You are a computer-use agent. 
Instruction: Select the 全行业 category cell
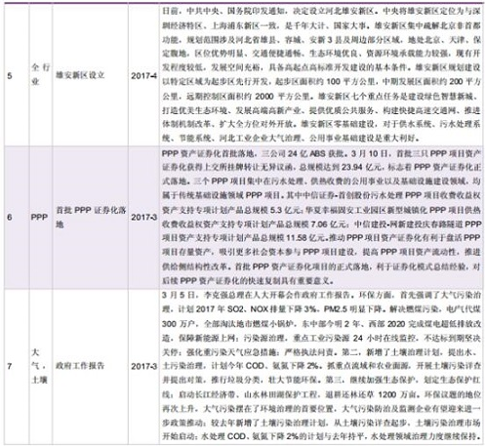click(40, 74)
